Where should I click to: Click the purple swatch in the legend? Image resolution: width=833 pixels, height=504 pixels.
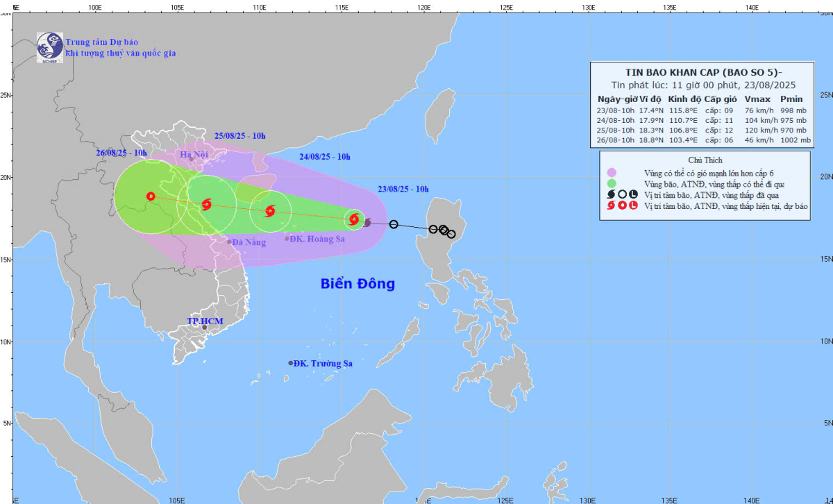click(x=612, y=173)
